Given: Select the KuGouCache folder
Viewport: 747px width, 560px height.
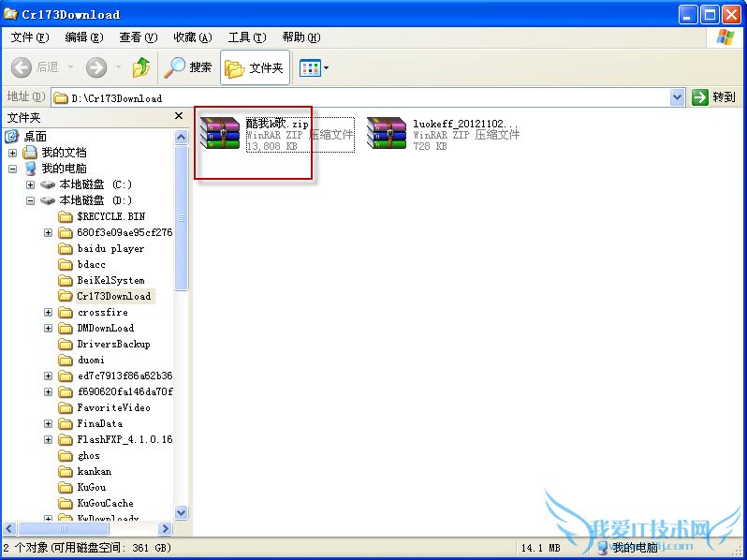Looking at the screenshot, I should [105, 503].
